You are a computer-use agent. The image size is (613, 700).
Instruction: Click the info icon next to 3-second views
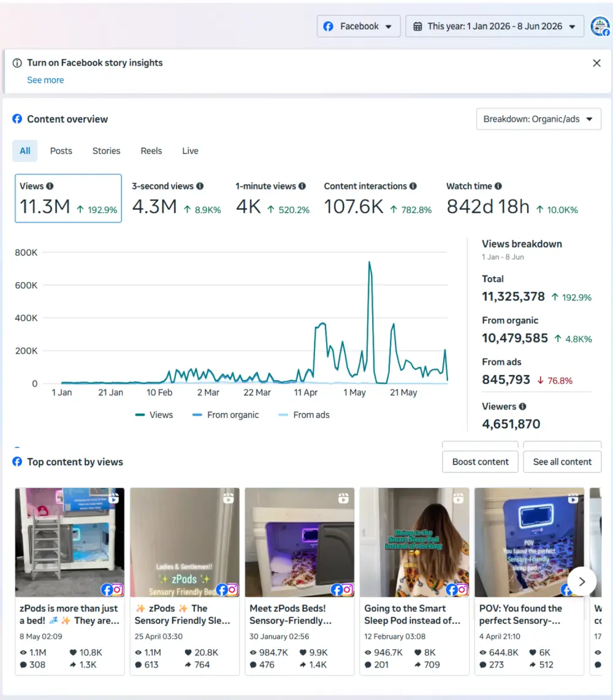point(200,186)
